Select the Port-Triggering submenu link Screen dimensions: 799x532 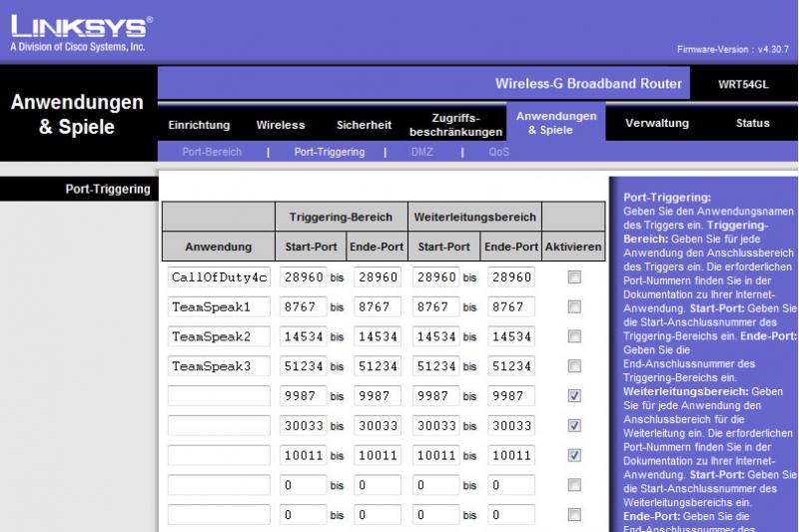pyautogui.click(x=329, y=153)
